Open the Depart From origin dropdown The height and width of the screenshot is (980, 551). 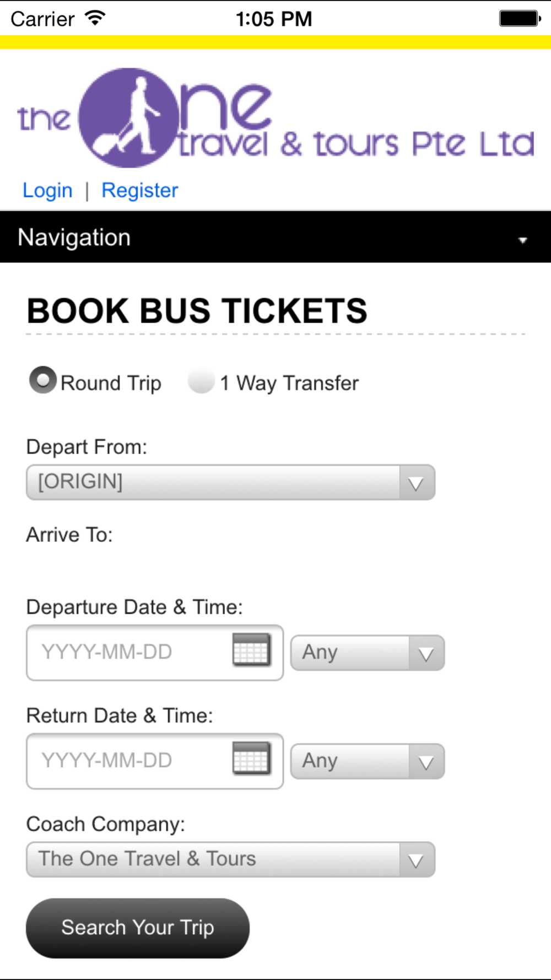click(230, 482)
